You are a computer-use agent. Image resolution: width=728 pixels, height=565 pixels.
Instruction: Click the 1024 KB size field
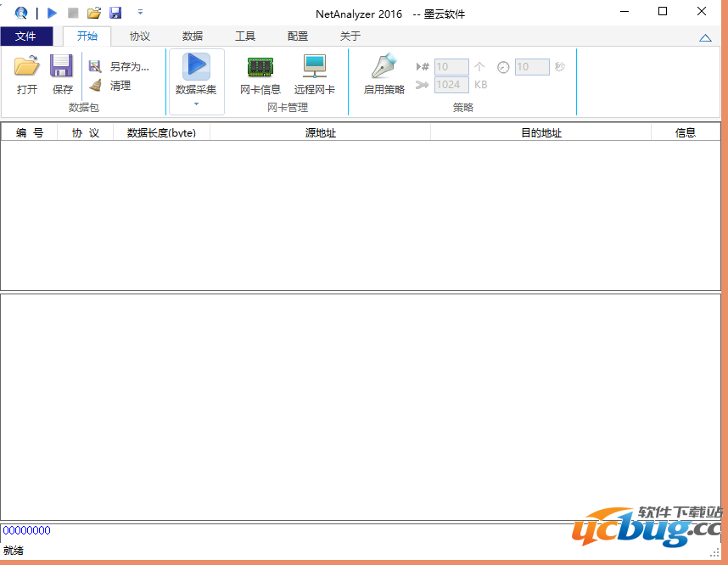pyautogui.click(x=451, y=85)
